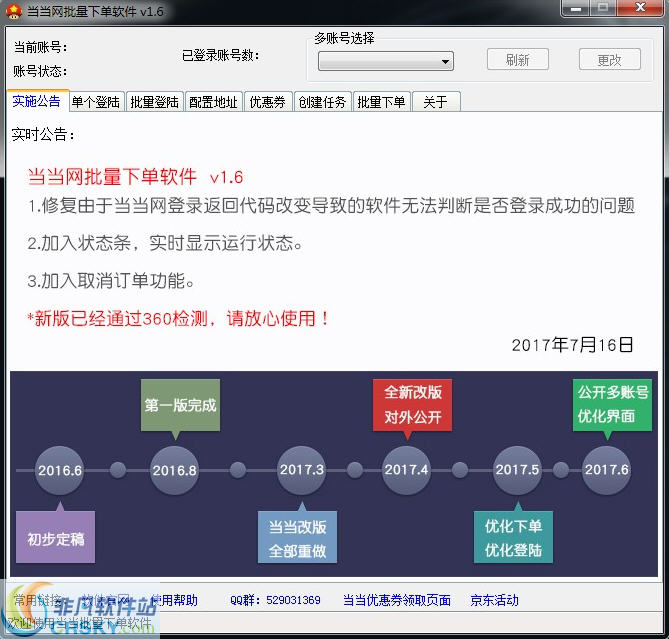Open the 配置地址 tab
This screenshot has height=639, width=669.
point(213,102)
